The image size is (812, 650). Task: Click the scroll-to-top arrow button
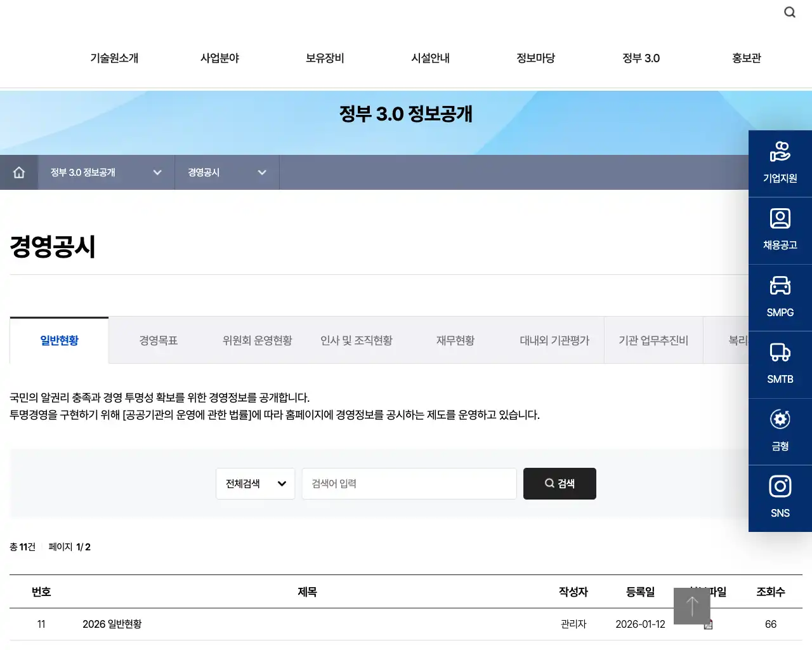click(692, 607)
